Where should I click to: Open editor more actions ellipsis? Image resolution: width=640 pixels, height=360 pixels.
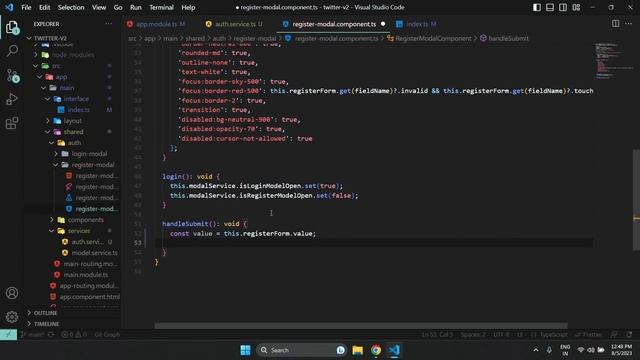pyautogui.click(x=629, y=24)
